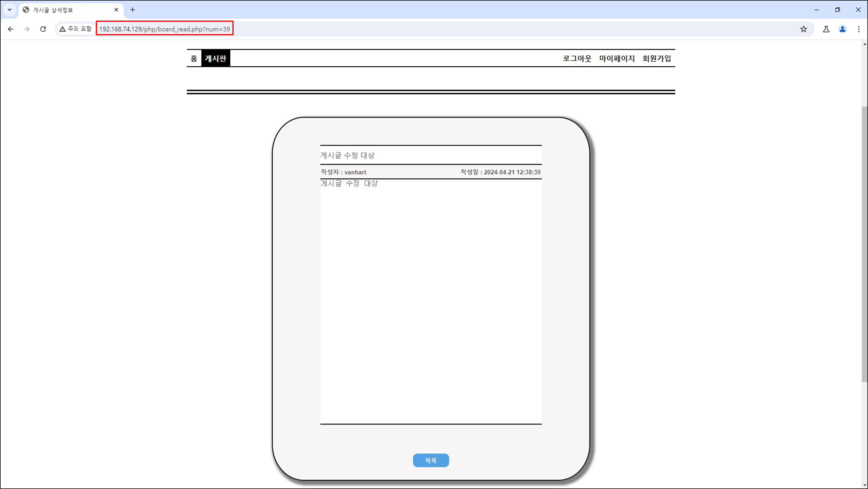Click the address bar URL
The width and height of the screenshot is (868, 489).
click(164, 29)
